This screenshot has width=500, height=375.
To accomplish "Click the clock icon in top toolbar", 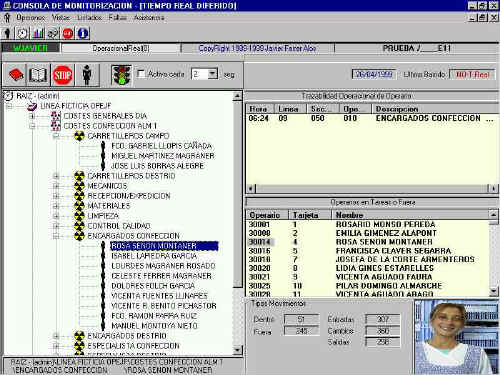I will pyautogui.click(x=23, y=33).
